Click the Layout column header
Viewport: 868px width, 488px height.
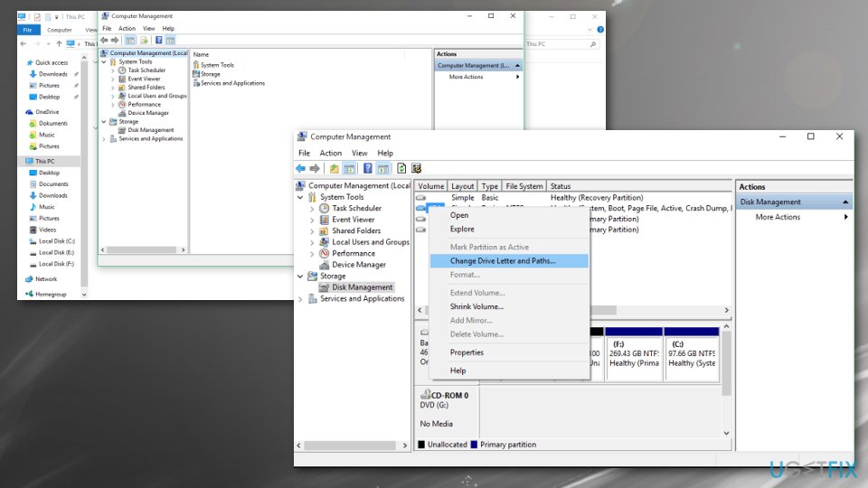(462, 186)
